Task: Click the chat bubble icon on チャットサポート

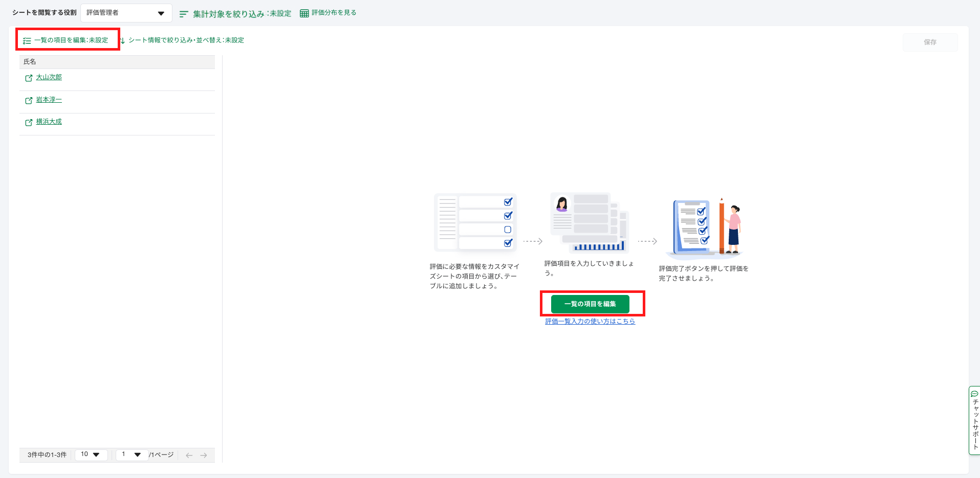Action: pyautogui.click(x=973, y=394)
